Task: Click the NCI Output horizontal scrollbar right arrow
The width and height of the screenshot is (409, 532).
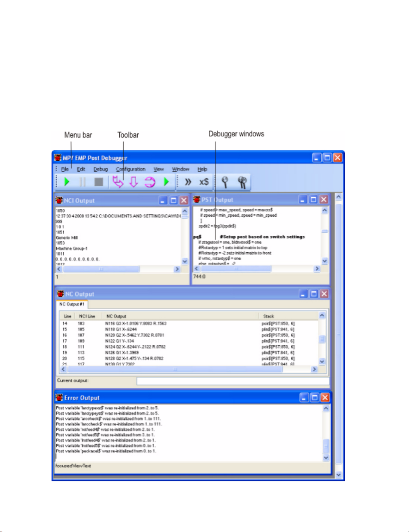Action: click(x=177, y=269)
